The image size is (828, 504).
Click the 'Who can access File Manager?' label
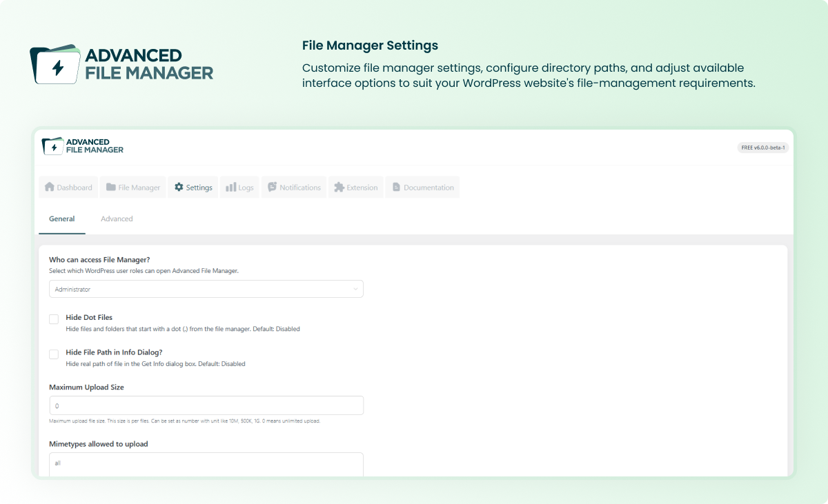99,260
